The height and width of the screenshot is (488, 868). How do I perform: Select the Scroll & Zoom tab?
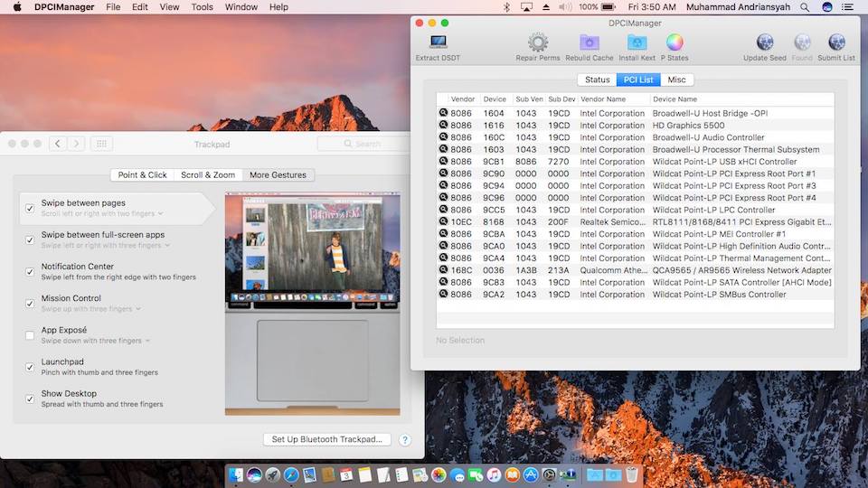tap(207, 175)
